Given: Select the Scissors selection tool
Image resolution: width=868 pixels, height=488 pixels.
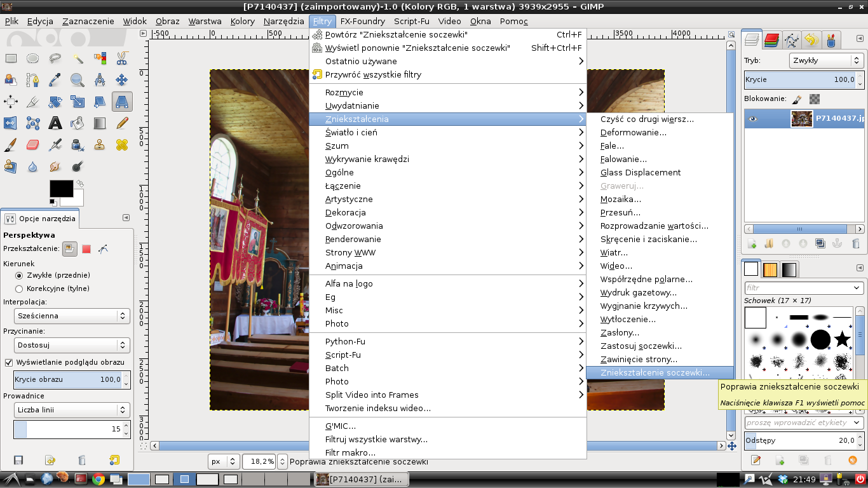Looking at the screenshot, I should [x=122, y=58].
